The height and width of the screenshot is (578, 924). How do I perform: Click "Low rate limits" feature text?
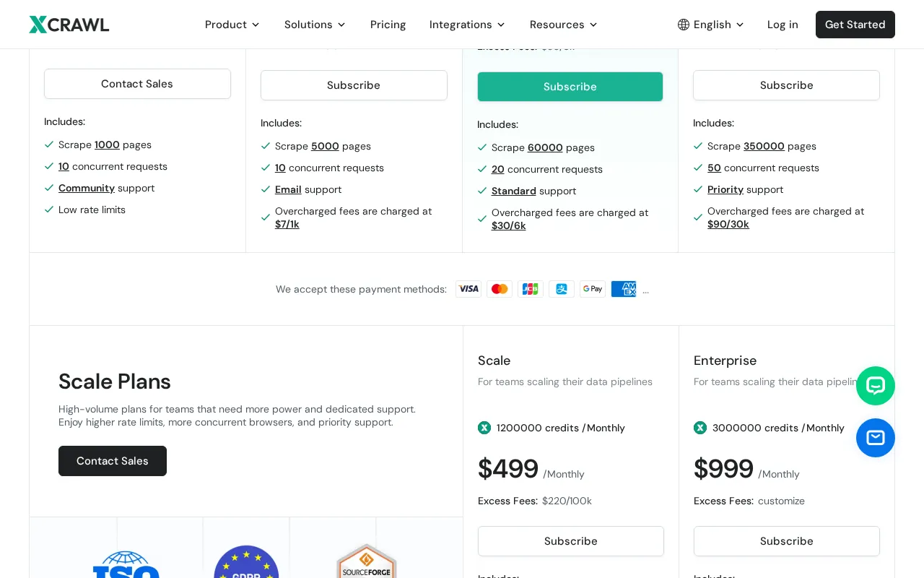click(92, 210)
